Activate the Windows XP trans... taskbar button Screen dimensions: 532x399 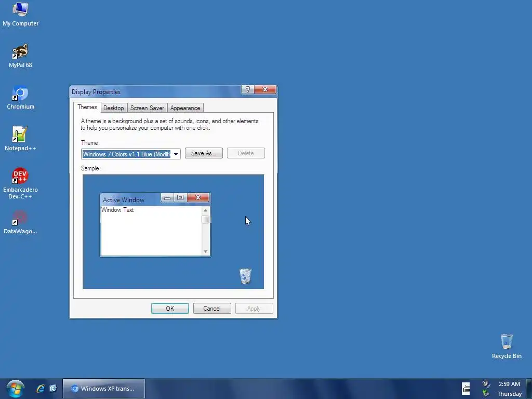pyautogui.click(x=104, y=389)
